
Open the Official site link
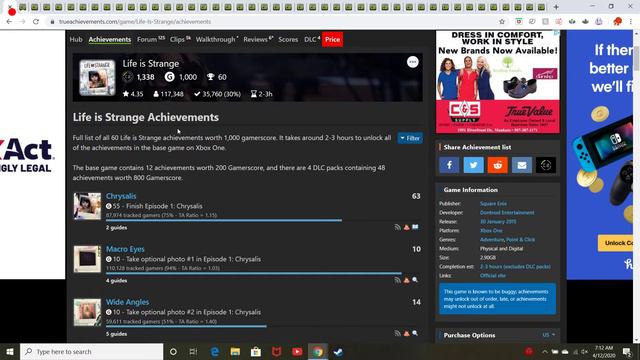coord(493,276)
